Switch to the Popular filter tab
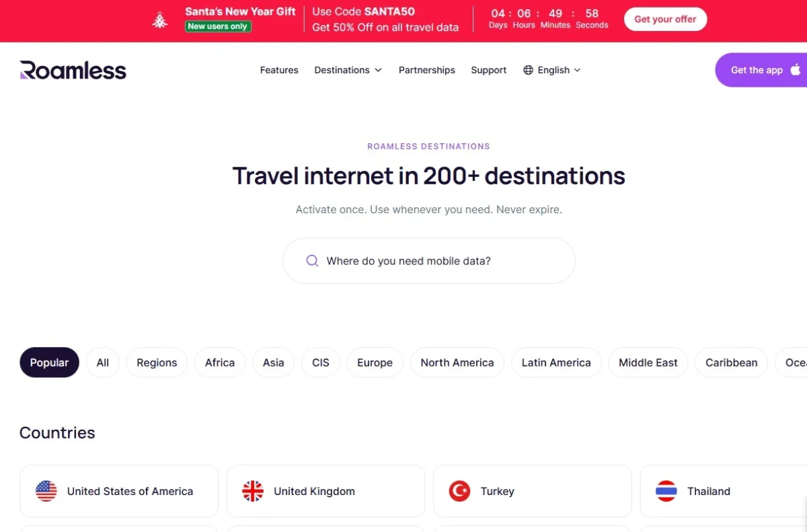The image size is (807, 532). tap(49, 363)
